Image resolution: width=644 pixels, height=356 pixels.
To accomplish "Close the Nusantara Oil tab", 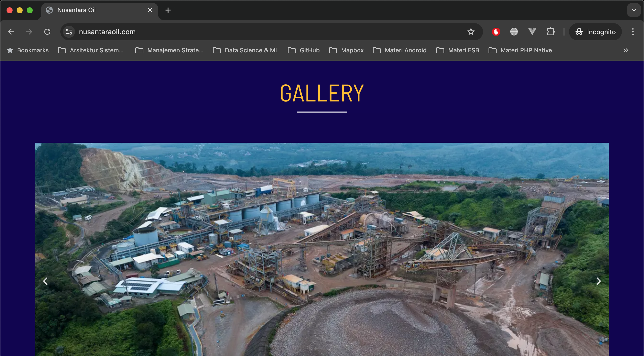I will tap(150, 10).
